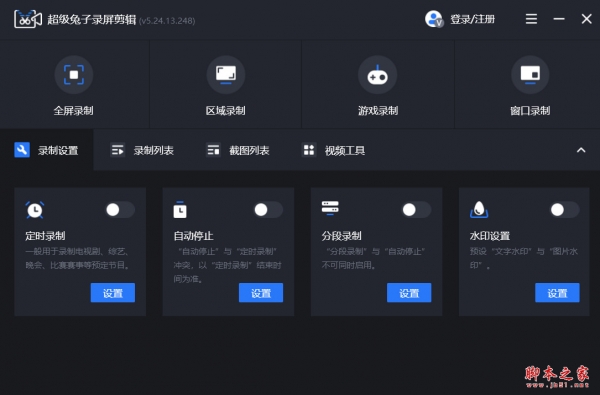Click the 超级兔子录屏剪辑 app title
Viewport: 600px width, 395px height.
coord(92,20)
